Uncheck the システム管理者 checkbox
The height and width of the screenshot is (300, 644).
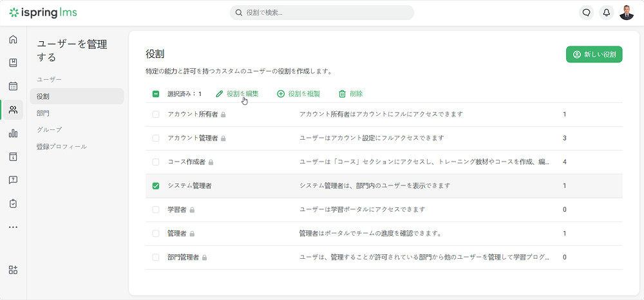pyautogui.click(x=156, y=186)
